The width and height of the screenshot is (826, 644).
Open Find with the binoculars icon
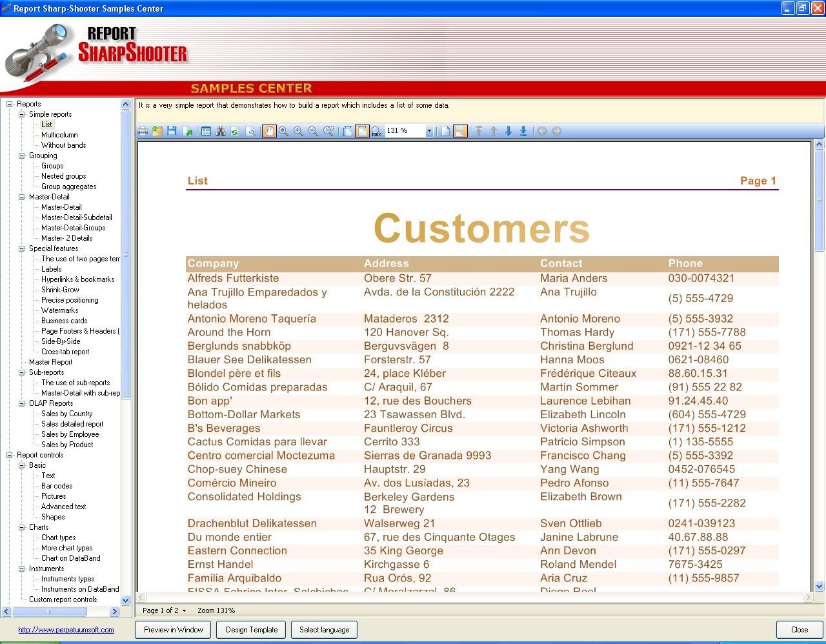coord(221,131)
